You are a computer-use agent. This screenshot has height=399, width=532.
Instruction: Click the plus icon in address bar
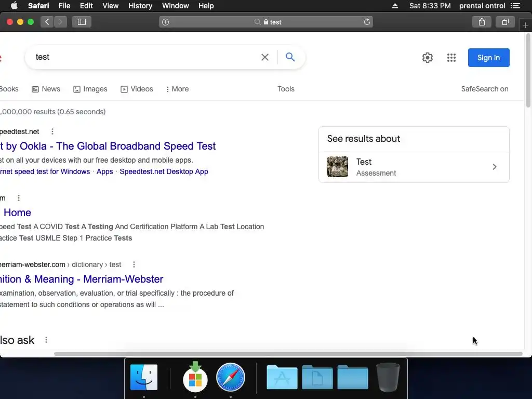[x=165, y=22]
